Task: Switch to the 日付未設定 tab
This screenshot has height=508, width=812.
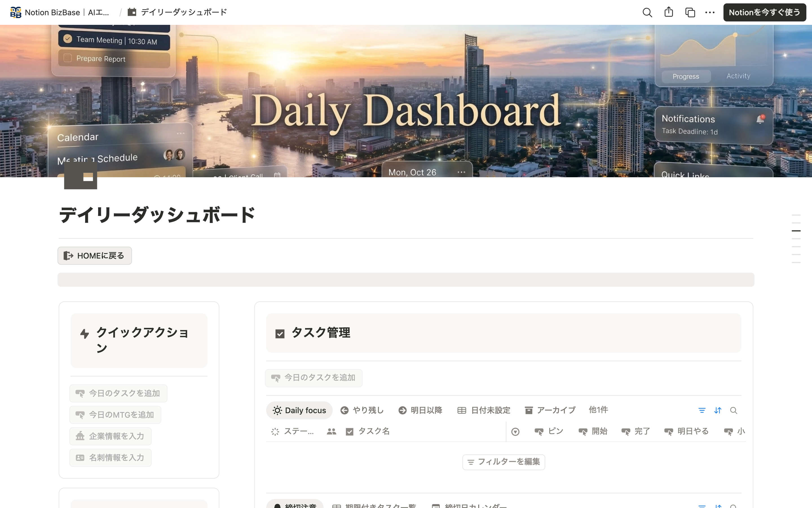Action: (484, 410)
